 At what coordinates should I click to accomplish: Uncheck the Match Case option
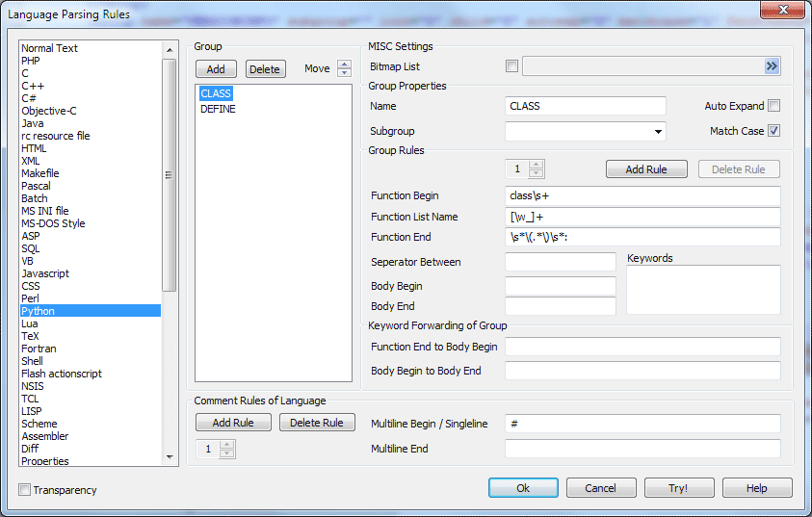[773, 131]
